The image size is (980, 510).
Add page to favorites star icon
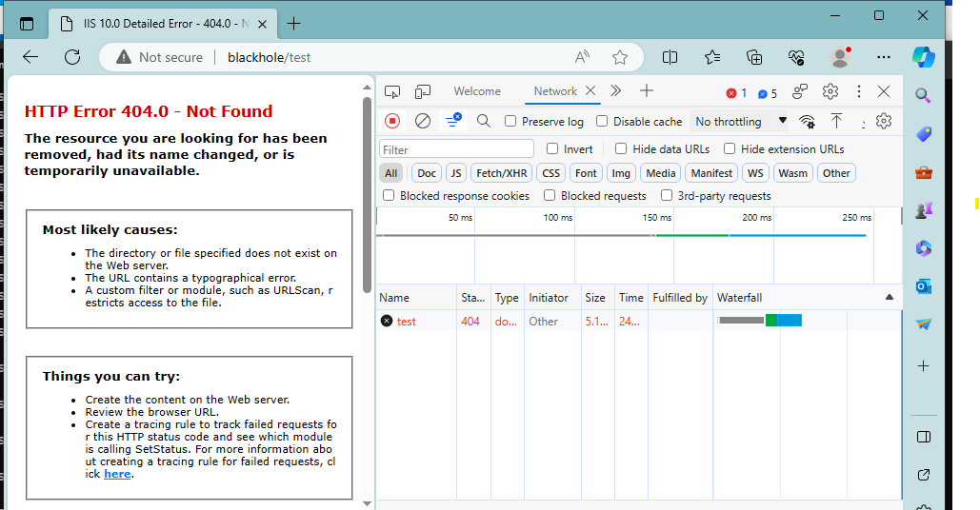tap(619, 57)
